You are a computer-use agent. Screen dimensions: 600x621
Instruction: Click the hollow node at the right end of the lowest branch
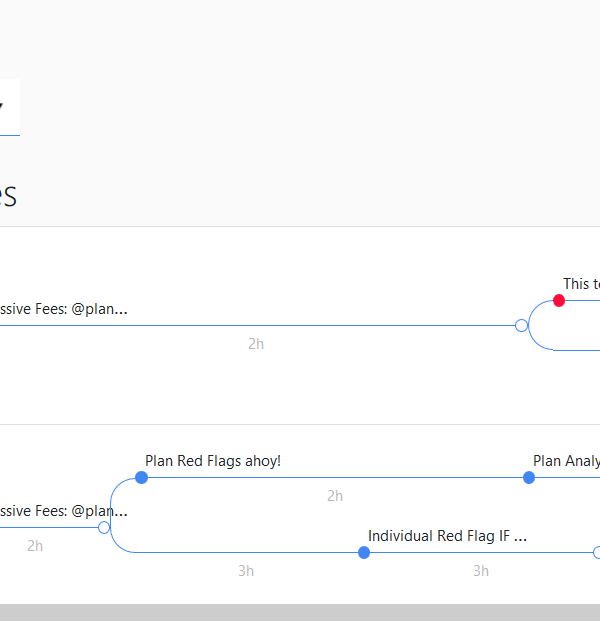596,552
